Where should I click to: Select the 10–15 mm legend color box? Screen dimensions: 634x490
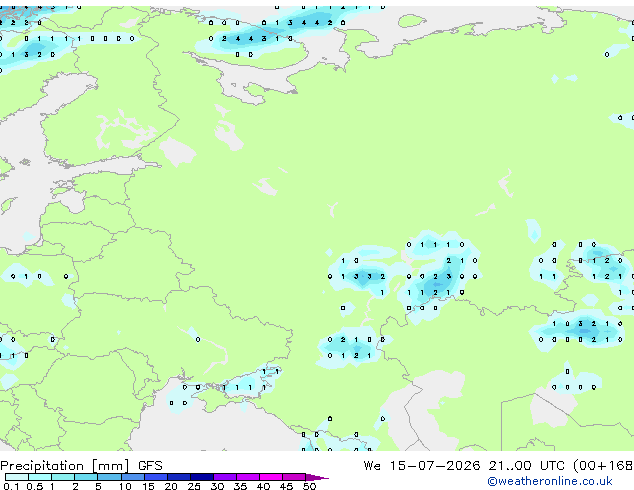(133, 477)
